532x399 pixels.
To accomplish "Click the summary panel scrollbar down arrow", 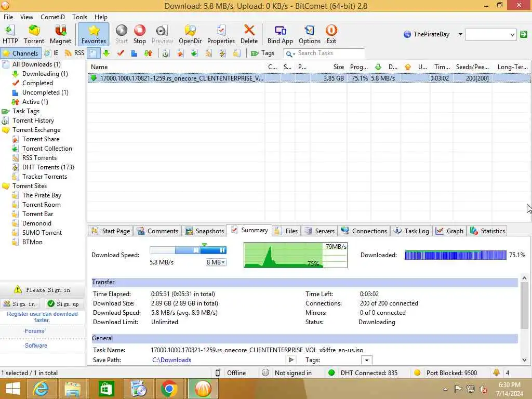I will click(x=525, y=360).
